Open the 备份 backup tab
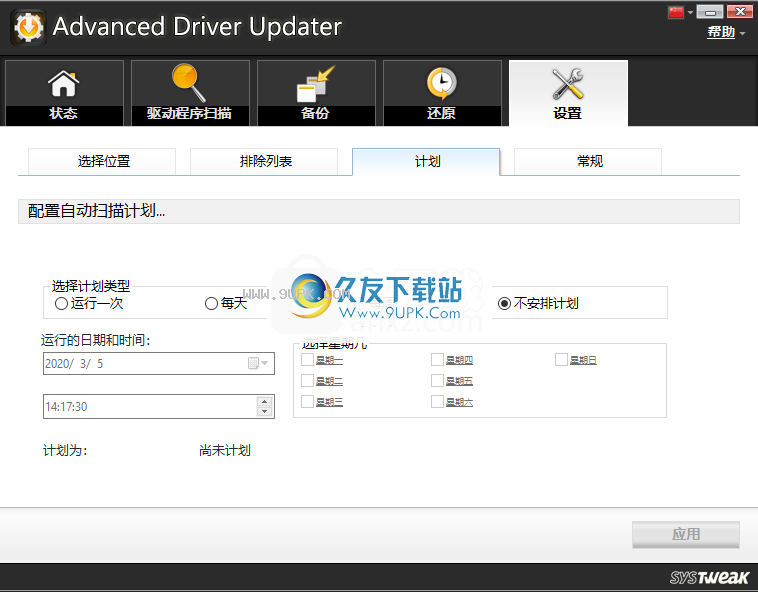This screenshot has height=593, width=758. tap(316, 93)
